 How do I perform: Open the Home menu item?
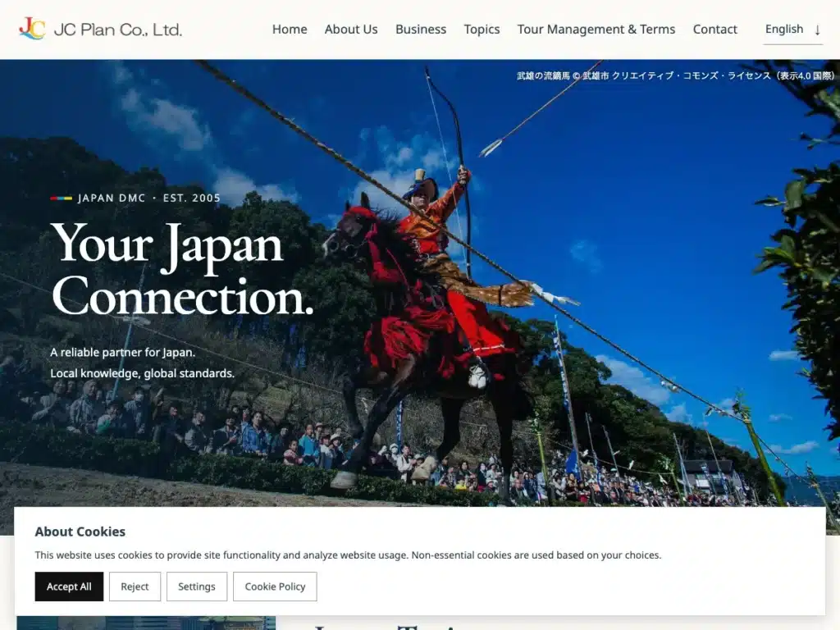[x=290, y=30]
